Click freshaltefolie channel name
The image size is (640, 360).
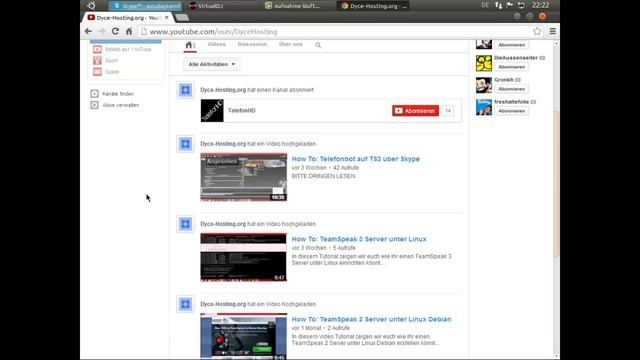tap(511, 102)
